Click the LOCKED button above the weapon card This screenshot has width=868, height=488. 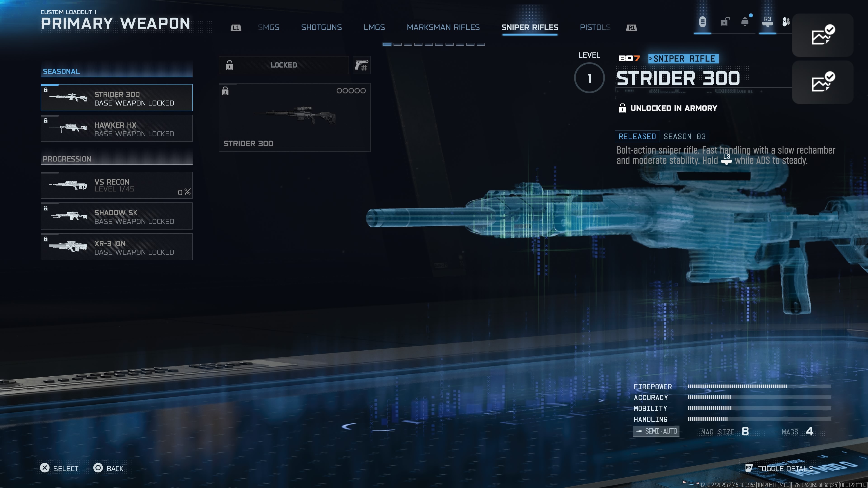coord(284,65)
